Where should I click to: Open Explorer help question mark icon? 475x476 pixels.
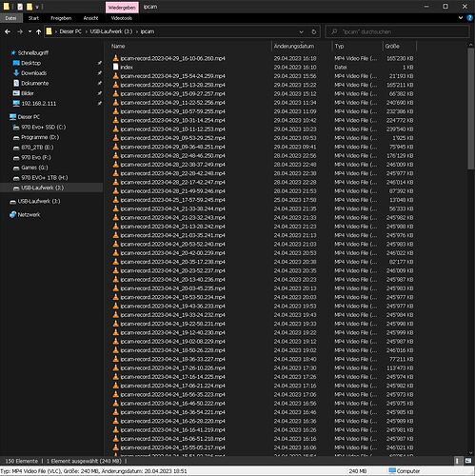point(470,18)
